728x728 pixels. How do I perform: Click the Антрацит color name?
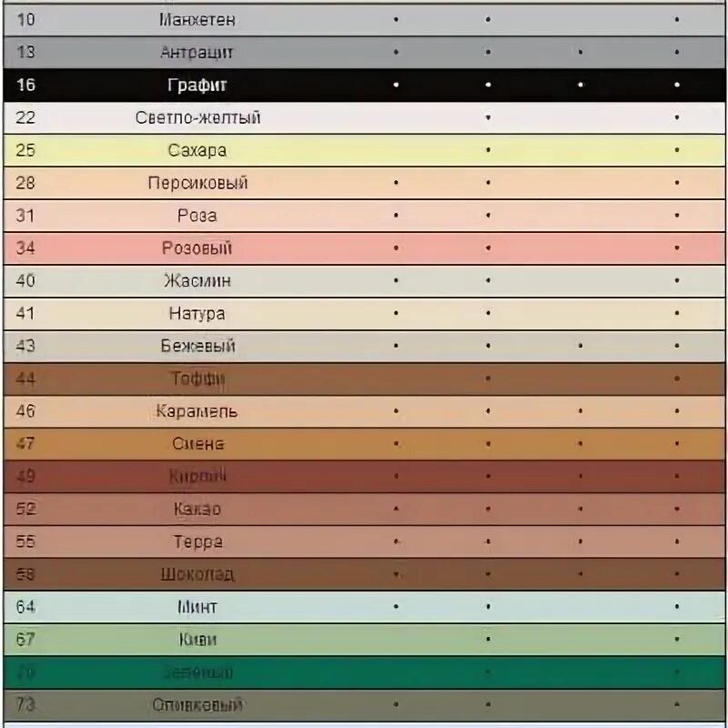point(197,53)
